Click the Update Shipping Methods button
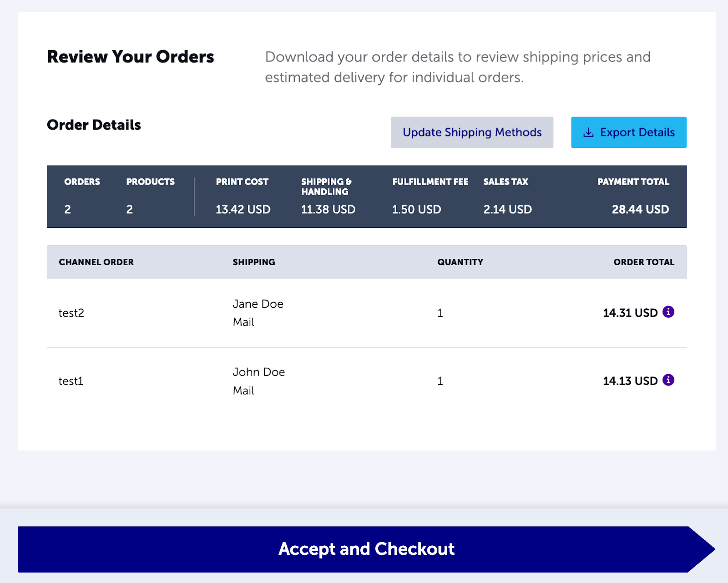The image size is (728, 583). 471,132
